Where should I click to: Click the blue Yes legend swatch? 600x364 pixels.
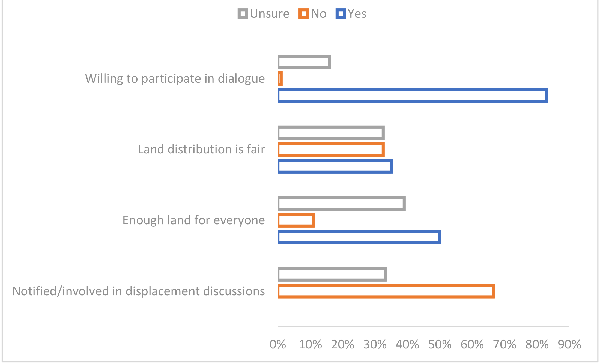(341, 14)
